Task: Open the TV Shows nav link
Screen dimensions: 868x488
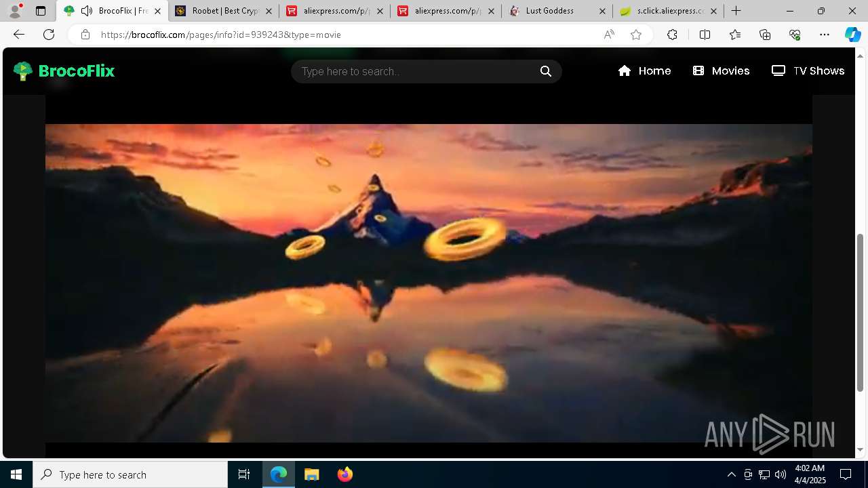Action: pyautogui.click(x=808, y=71)
